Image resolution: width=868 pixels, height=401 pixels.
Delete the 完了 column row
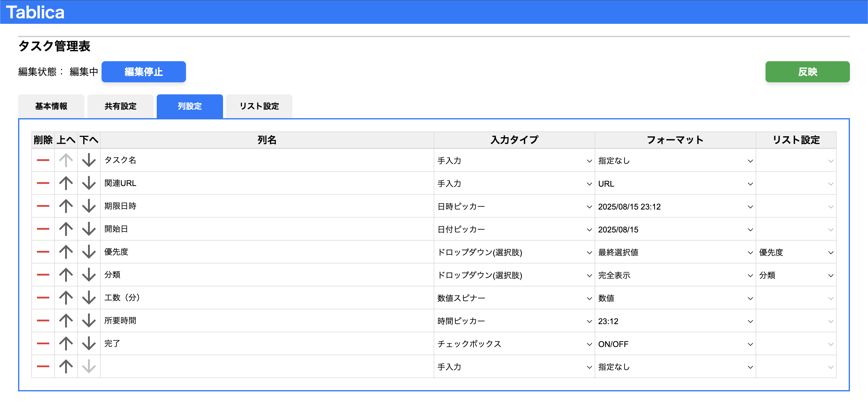click(x=43, y=344)
